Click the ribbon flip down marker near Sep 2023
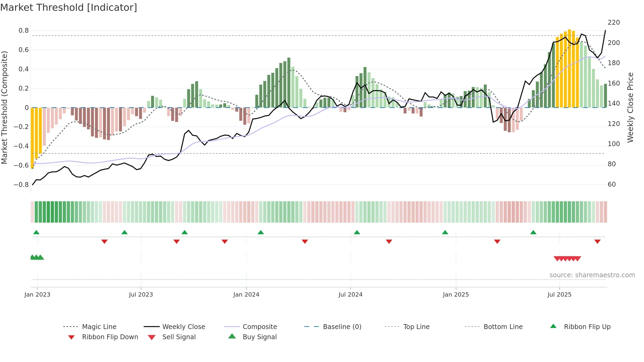 tap(177, 242)
